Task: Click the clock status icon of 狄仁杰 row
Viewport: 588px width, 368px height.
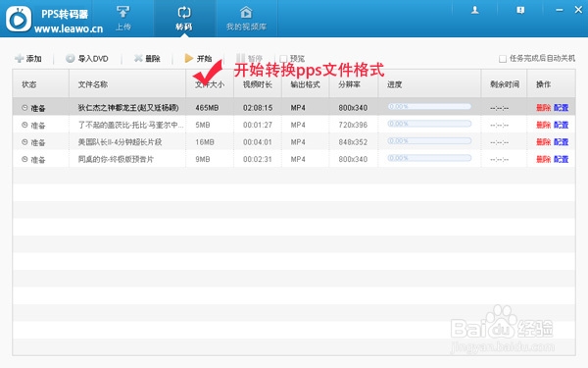Action: pos(24,108)
